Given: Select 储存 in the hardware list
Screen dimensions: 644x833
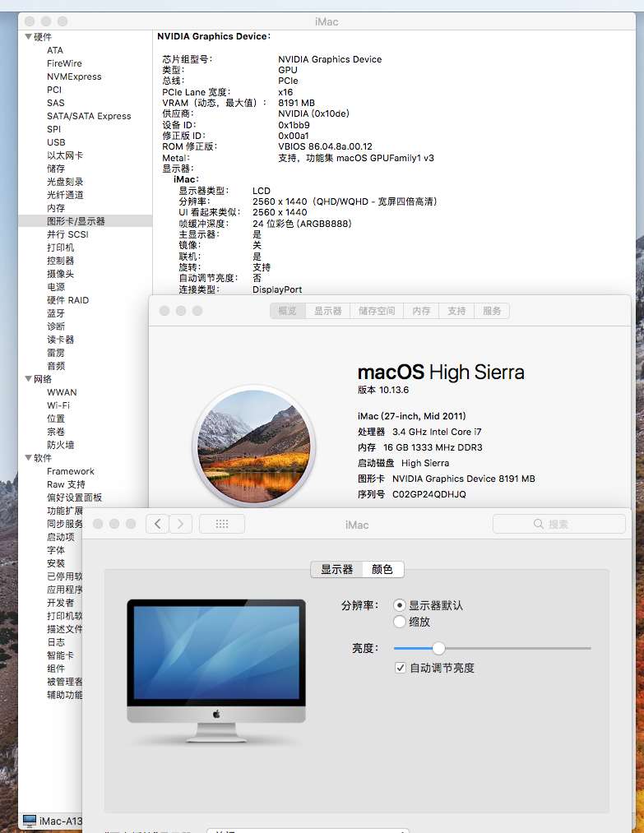Looking at the screenshot, I should 56,169.
